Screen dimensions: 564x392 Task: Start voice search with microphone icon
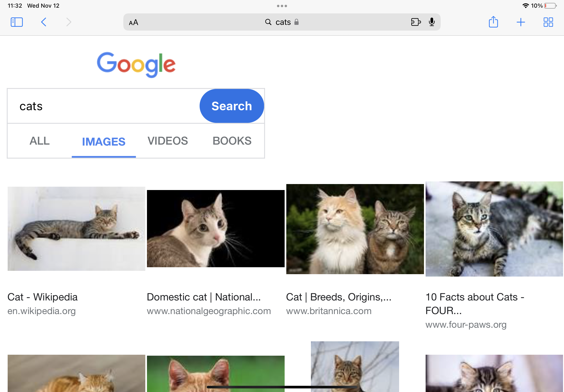432,22
